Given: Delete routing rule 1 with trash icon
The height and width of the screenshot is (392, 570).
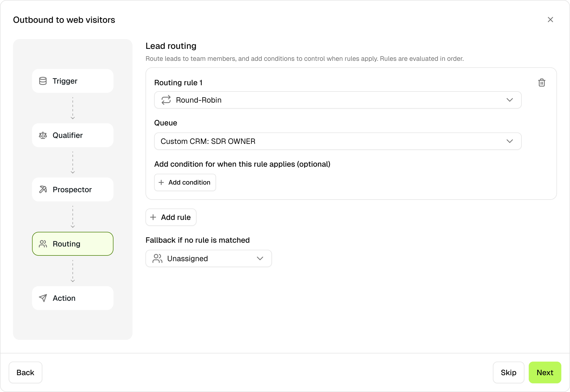Looking at the screenshot, I should coord(541,83).
